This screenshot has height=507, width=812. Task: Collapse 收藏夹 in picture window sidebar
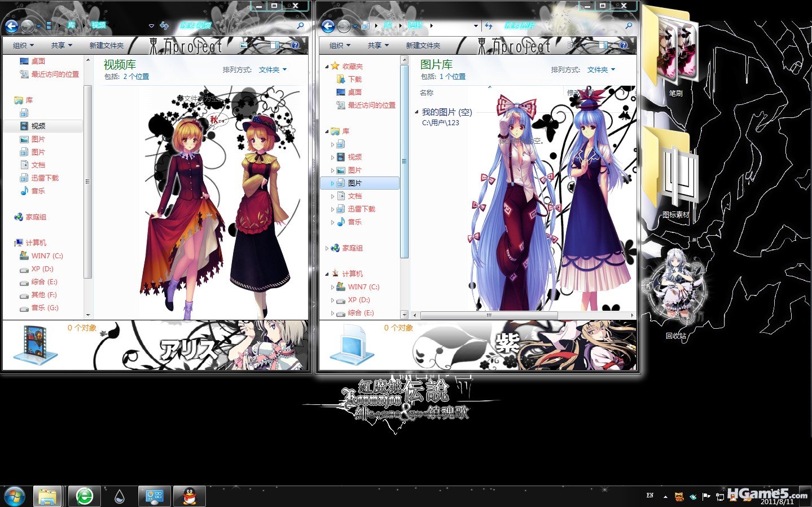point(327,67)
